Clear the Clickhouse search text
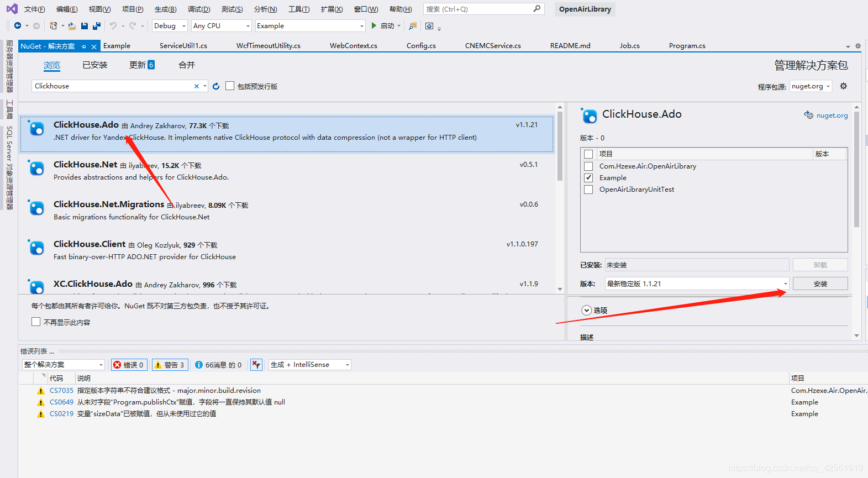 pos(196,86)
